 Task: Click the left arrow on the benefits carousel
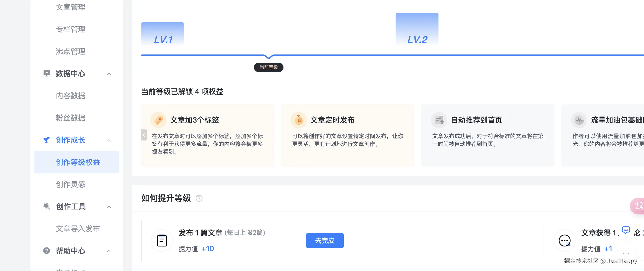pyautogui.click(x=144, y=135)
